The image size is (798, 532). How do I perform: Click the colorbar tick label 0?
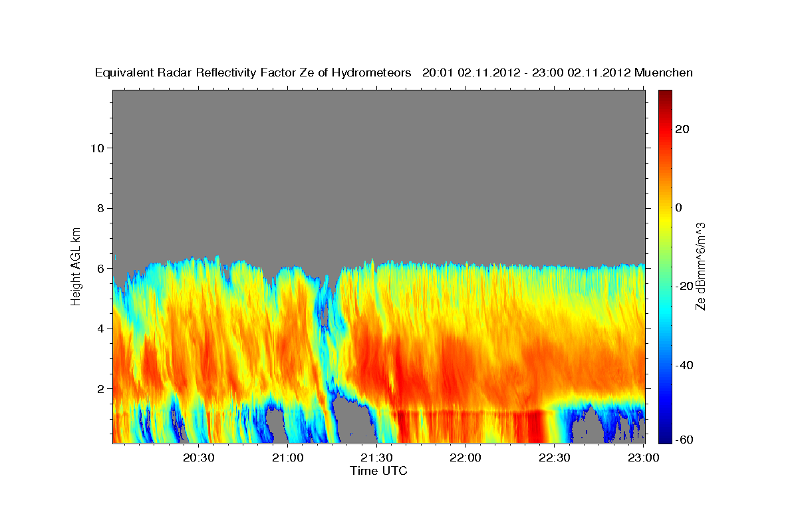point(679,208)
